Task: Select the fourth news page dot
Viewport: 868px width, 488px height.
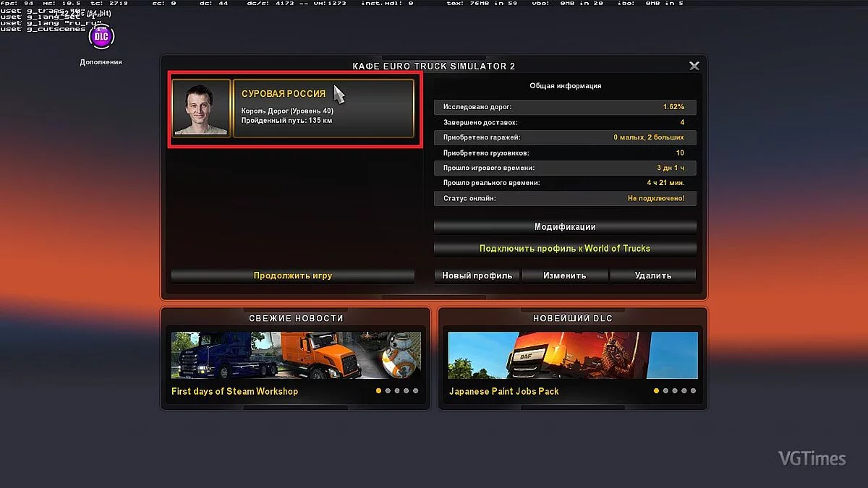Action: tap(407, 391)
